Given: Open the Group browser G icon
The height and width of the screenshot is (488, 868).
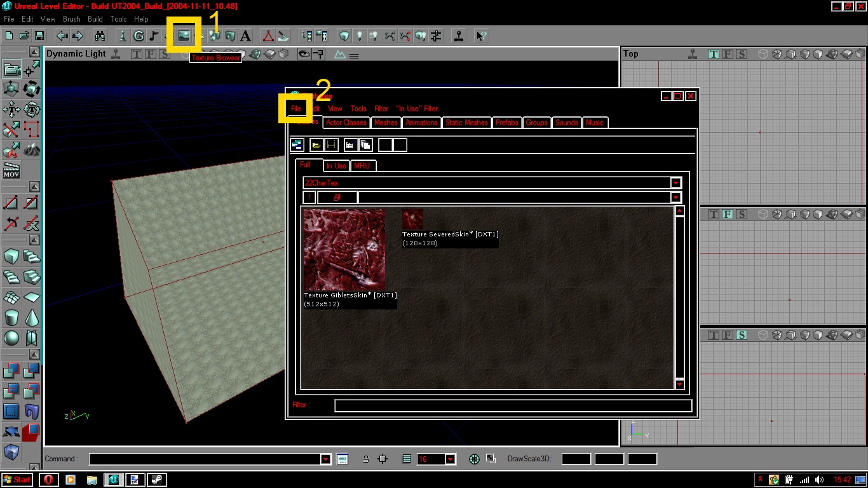Looking at the screenshot, I should pos(138,36).
